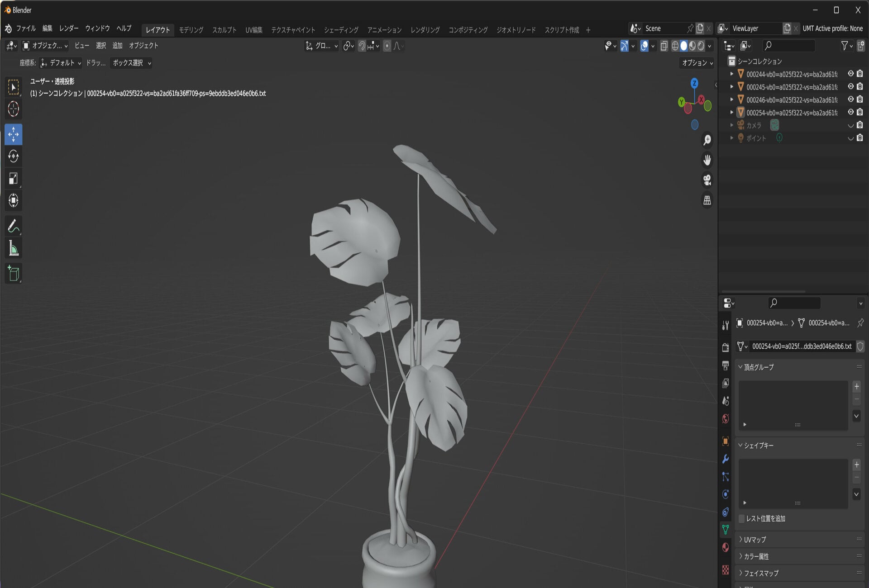Open the ボックス選択 dropdown
The height and width of the screenshot is (588, 869).
coord(131,63)
